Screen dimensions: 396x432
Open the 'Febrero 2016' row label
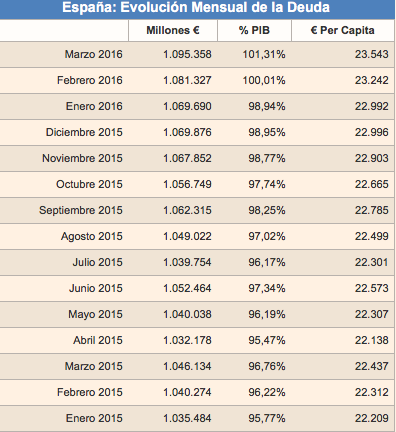(90, 80)
